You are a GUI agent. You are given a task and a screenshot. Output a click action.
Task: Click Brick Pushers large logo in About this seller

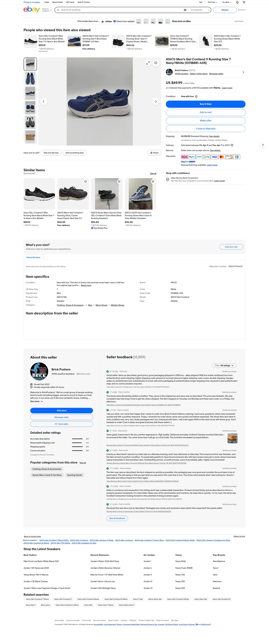coord(39,371)
